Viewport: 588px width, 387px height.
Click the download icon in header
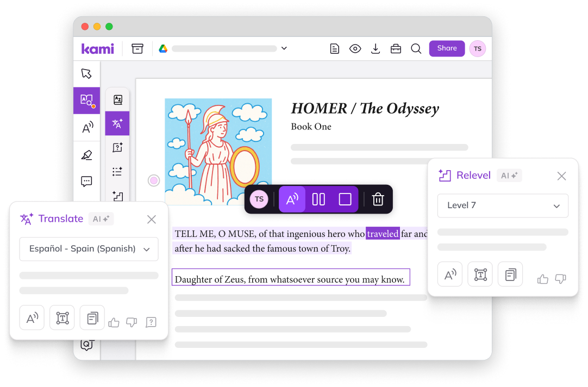(x=376, y=49)
